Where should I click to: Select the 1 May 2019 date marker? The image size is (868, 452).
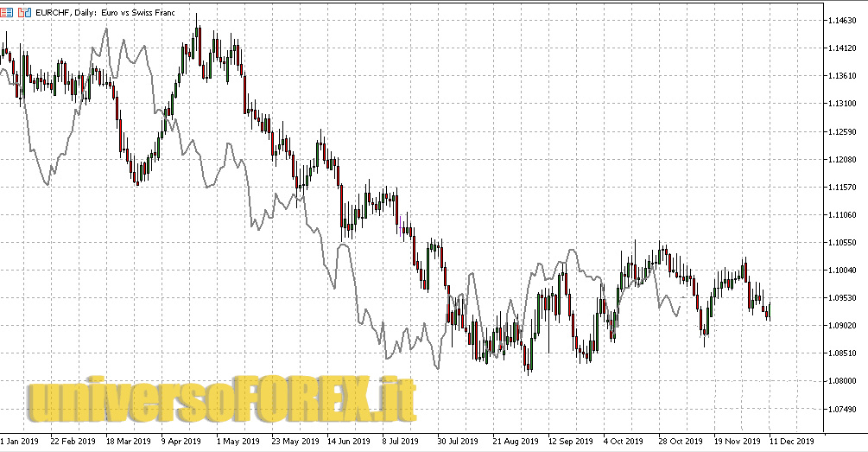click(x=239, y=440)
